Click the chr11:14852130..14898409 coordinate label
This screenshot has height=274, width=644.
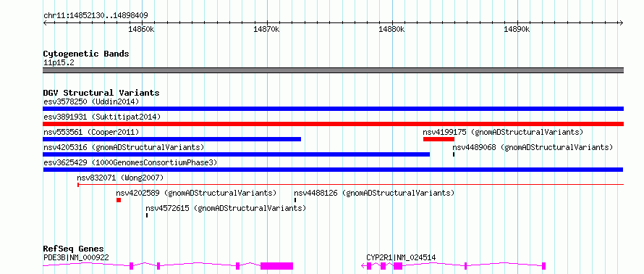[x=96, y=15]
